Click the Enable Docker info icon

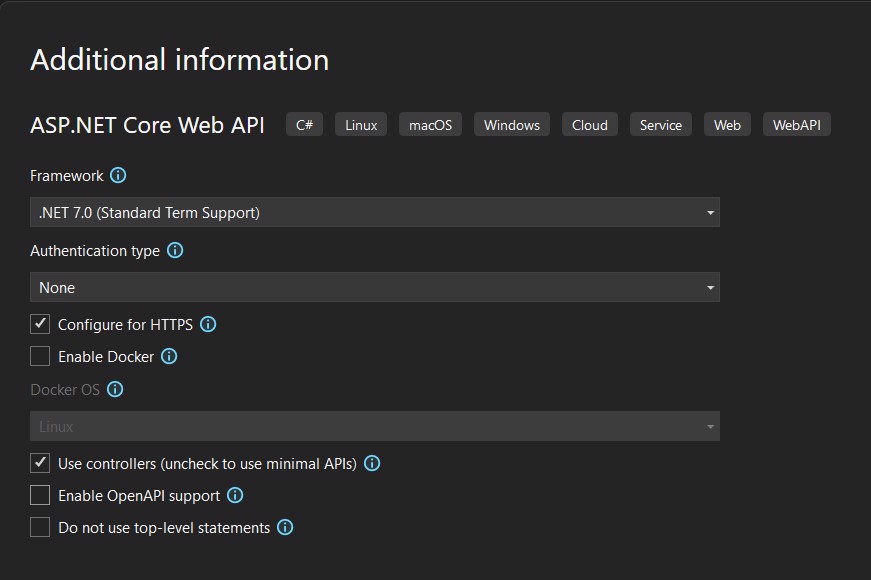(169, 357)
